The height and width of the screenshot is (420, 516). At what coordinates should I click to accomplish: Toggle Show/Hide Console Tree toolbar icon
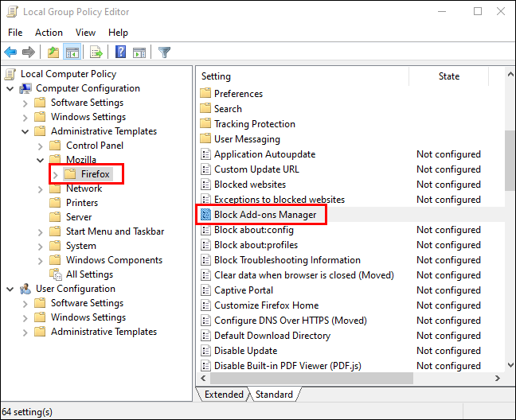point(72,52)
